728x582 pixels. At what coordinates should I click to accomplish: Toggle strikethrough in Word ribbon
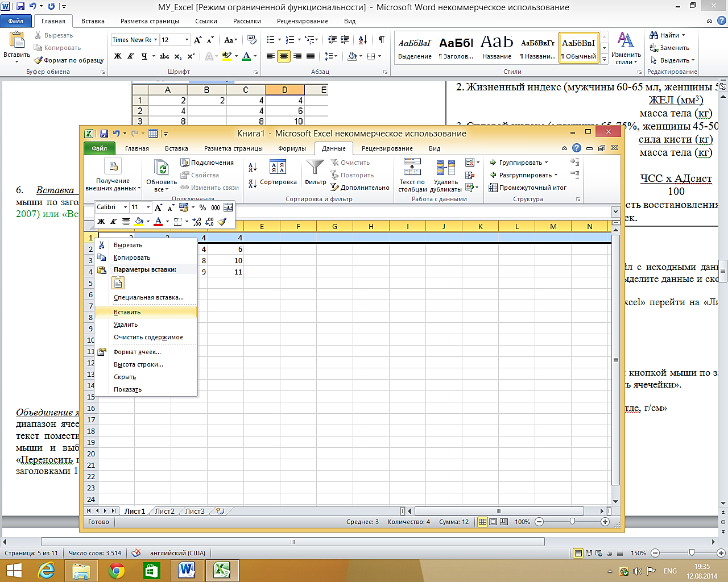[x=164, y=56]
